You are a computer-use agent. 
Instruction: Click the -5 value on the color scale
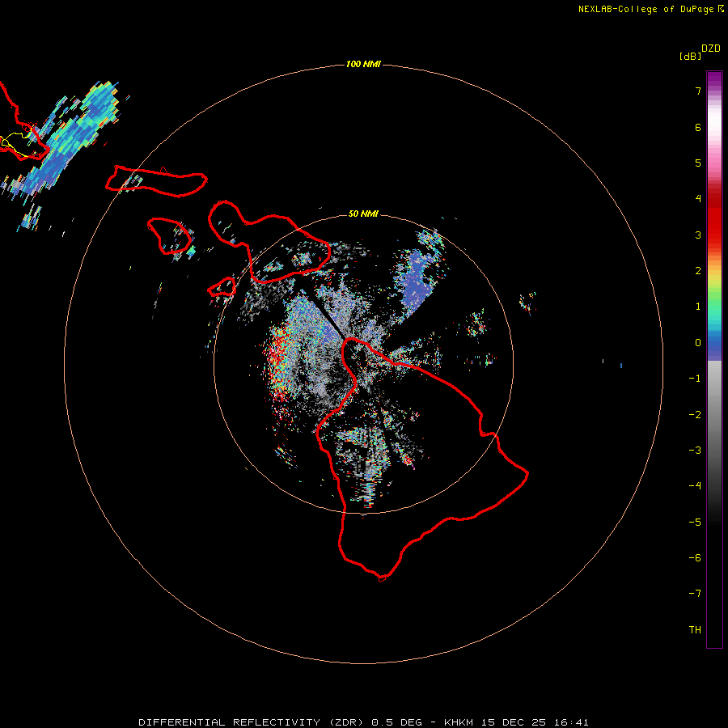pyautogui.click(x=695, y=522)
